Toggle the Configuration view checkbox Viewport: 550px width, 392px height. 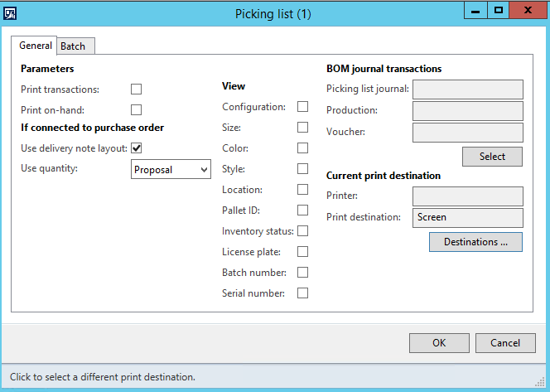303,107
